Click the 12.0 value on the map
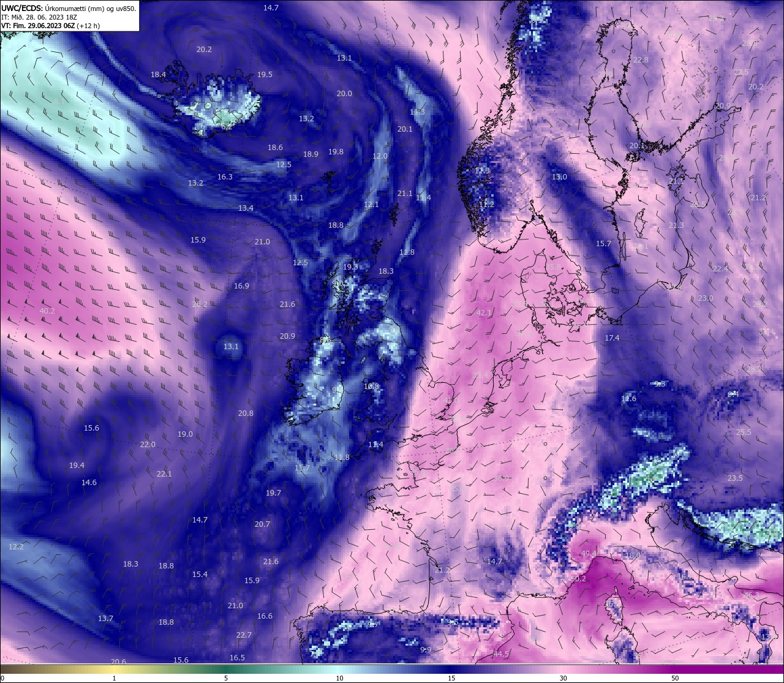Image resolution: width=784 pixels, height=683 pixels. (x=380, y=156)
